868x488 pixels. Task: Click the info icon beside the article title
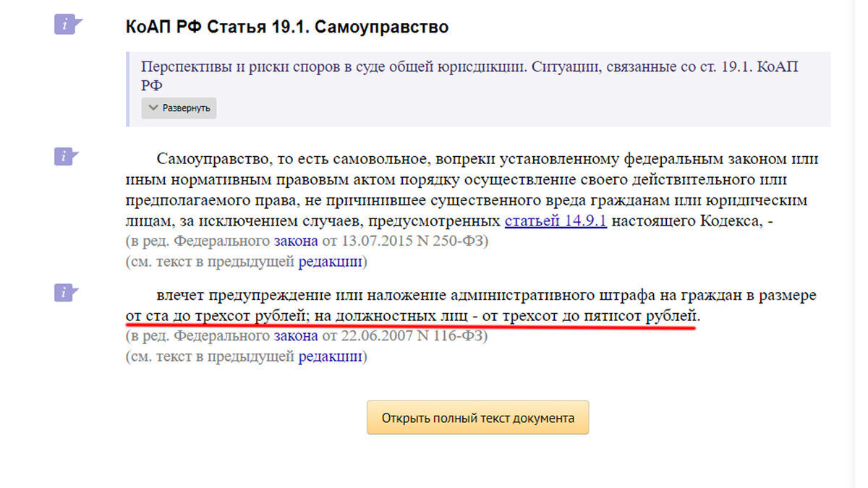click(x=67, y=25)
